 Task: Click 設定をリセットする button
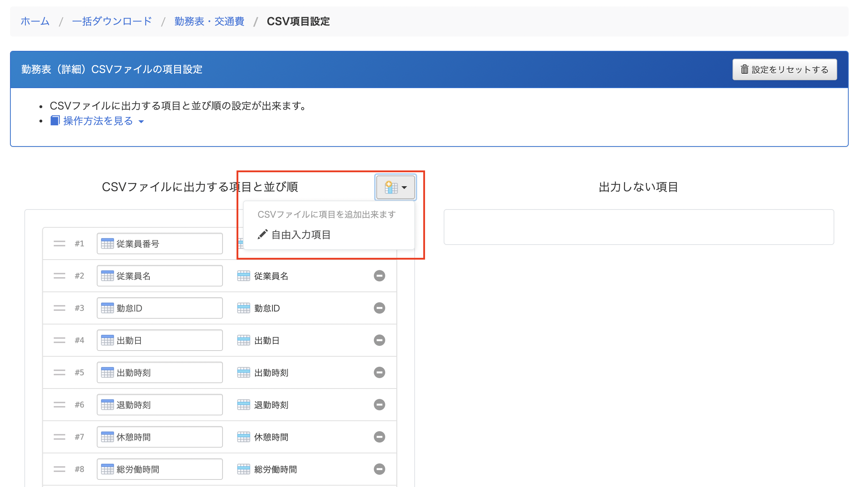(784, 69)
